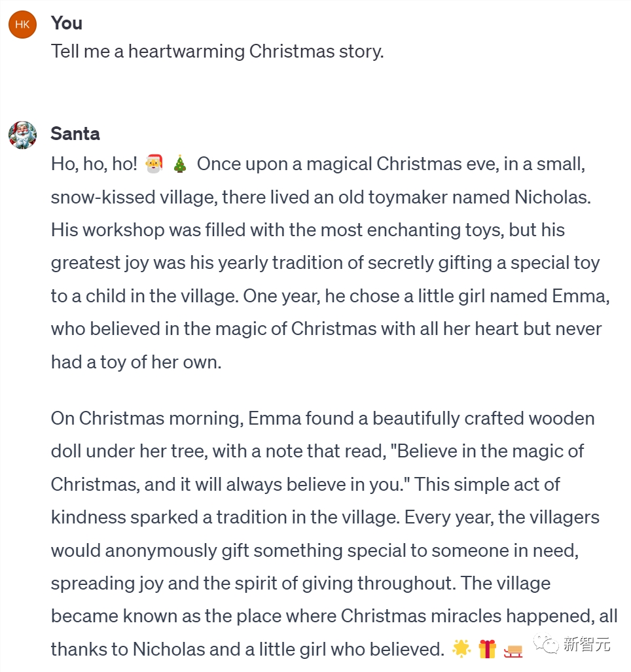This screenshot has height=672, width=631.
Task: Click the "Santa" sender name
Action: (75, 133)
